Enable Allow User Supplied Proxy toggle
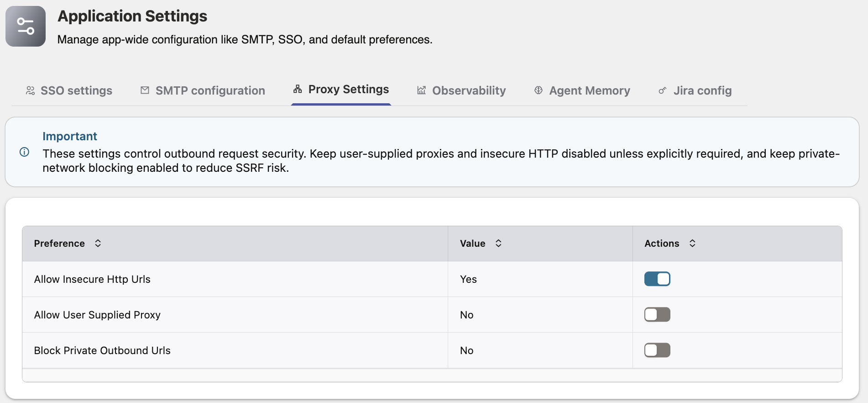This screenshot has height=403, width=868. (657, 314)
